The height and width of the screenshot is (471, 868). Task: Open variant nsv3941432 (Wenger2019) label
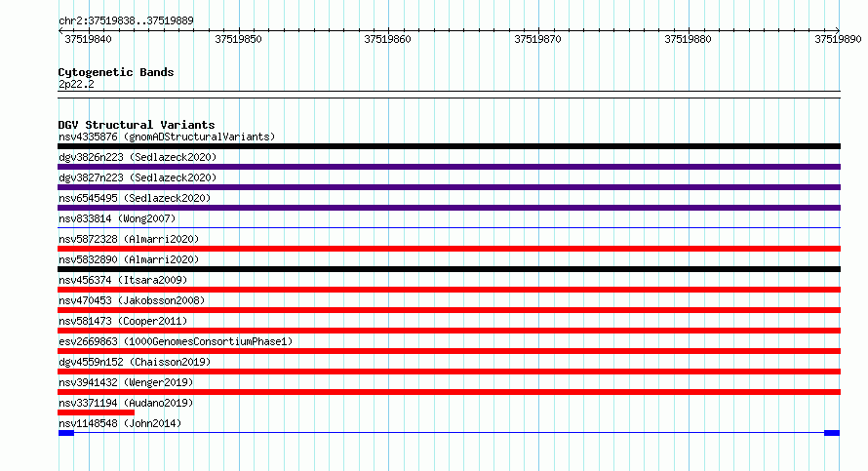126,382
